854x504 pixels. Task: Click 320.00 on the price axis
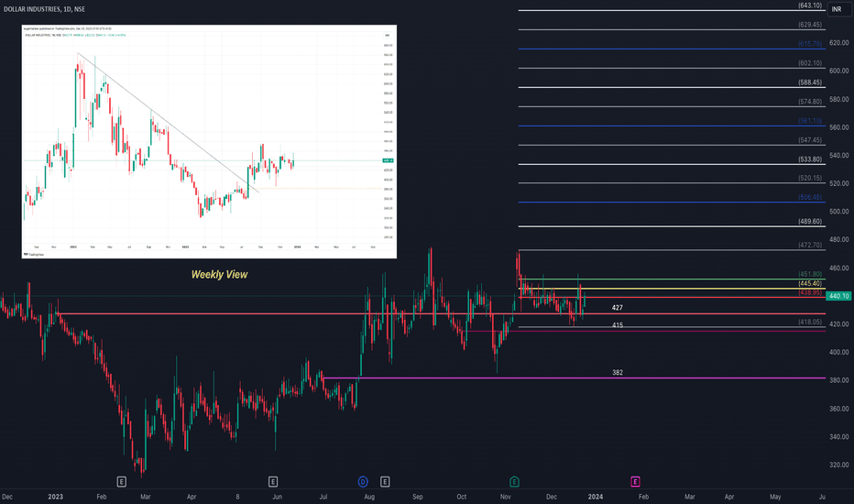838,465
